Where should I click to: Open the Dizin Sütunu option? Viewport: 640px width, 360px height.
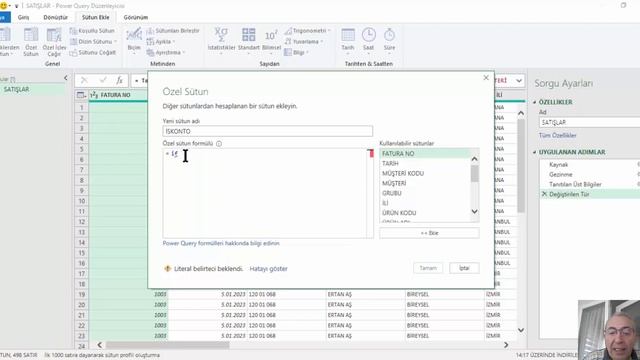[93, 42]
